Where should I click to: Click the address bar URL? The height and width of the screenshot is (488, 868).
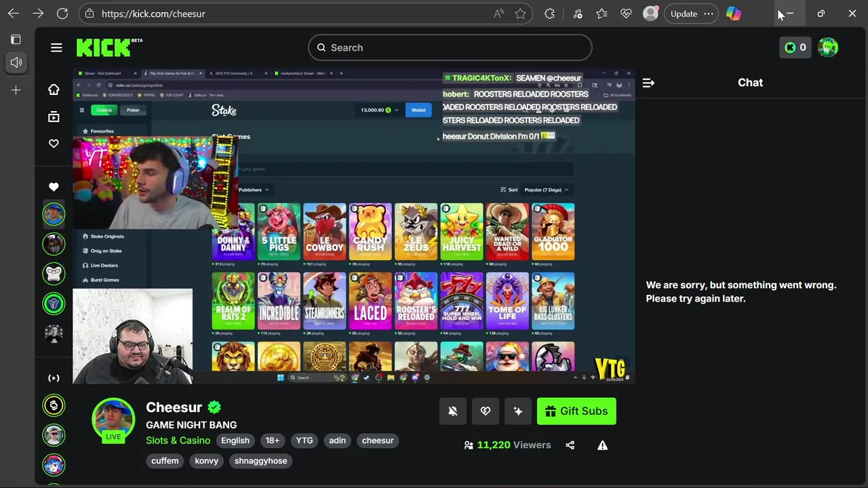tap(153, 14)
